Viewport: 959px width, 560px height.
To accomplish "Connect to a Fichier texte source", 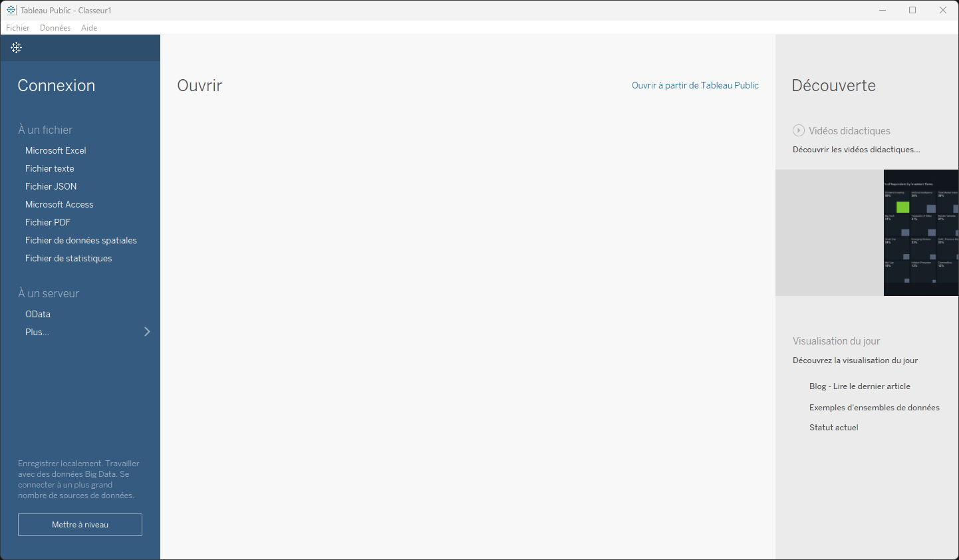I will click(x=50, y=168).
